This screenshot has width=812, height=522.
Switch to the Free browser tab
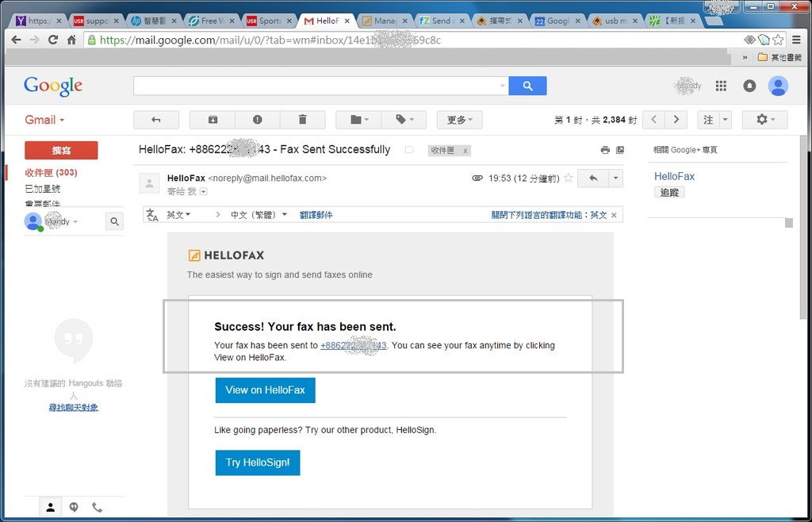211,21
